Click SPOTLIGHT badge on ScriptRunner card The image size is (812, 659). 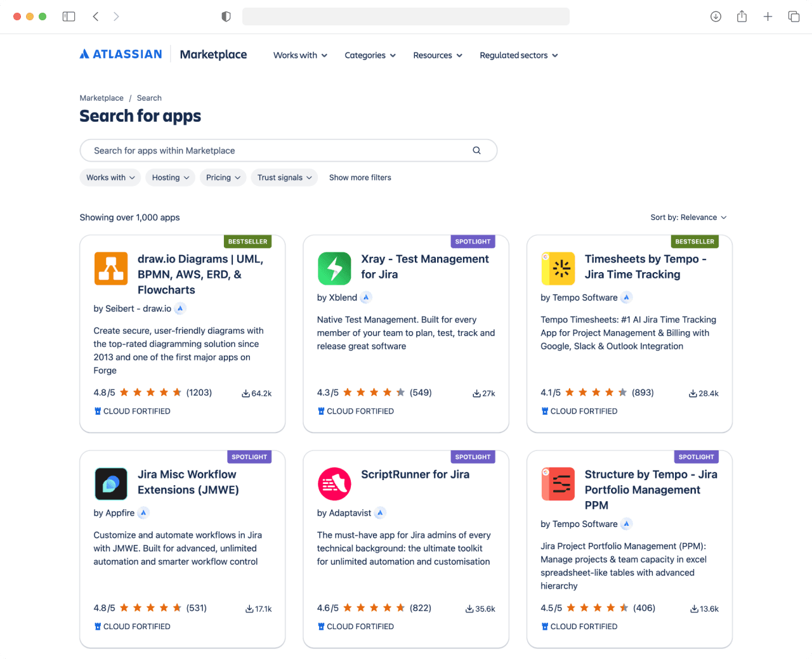point(473,457)
